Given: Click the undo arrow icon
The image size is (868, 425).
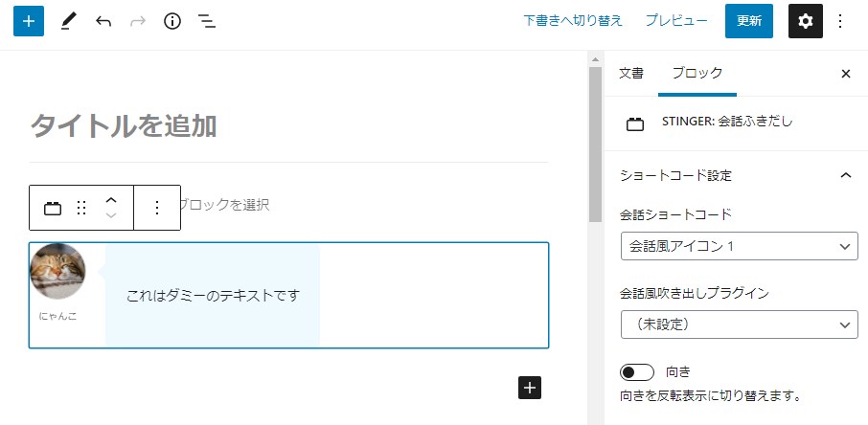Looking at the screenshot, I should coord(103,21).
